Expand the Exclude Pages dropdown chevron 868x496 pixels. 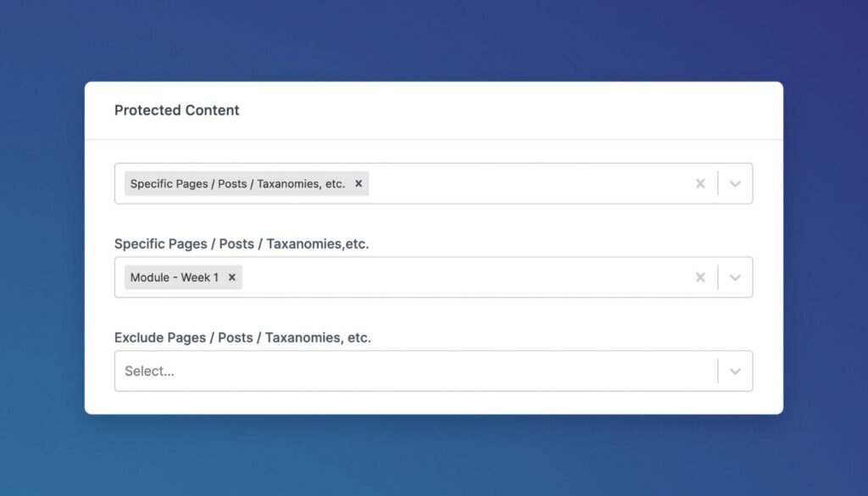[x=735, y=371]
